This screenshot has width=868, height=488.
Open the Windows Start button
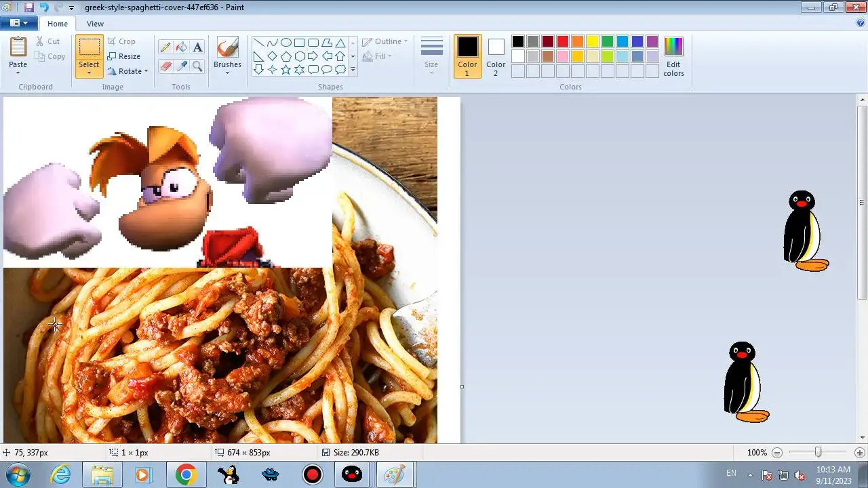(x=18, y=474)
